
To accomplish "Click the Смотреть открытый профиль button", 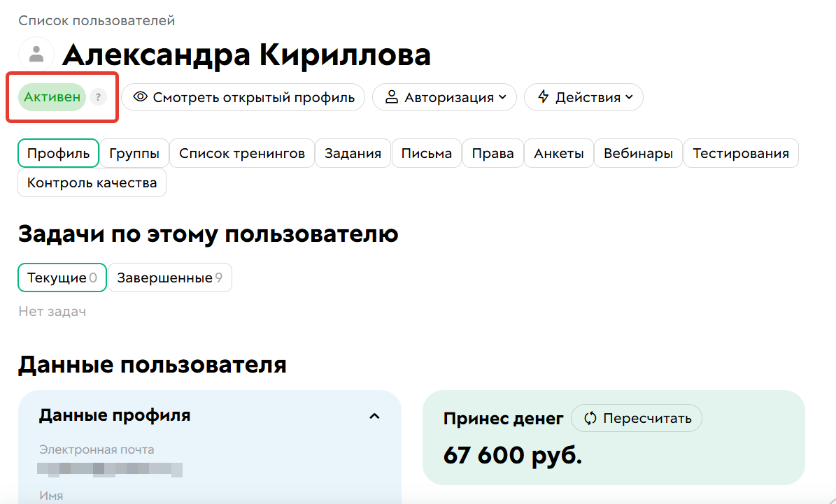I will pyautogui.click(x=243, y=97).
